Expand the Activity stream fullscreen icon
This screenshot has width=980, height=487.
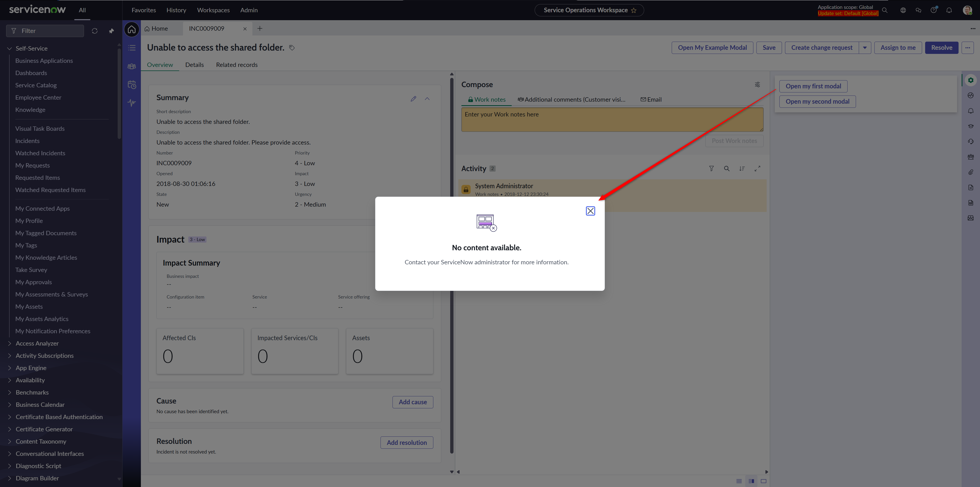click(x=757, y=168)
